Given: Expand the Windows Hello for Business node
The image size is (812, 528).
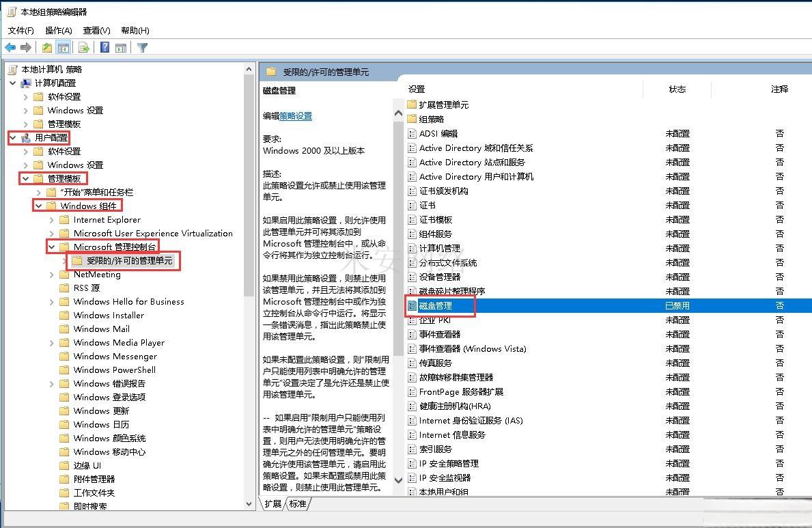Looking at the screenshot, I should tap(51, 302).
